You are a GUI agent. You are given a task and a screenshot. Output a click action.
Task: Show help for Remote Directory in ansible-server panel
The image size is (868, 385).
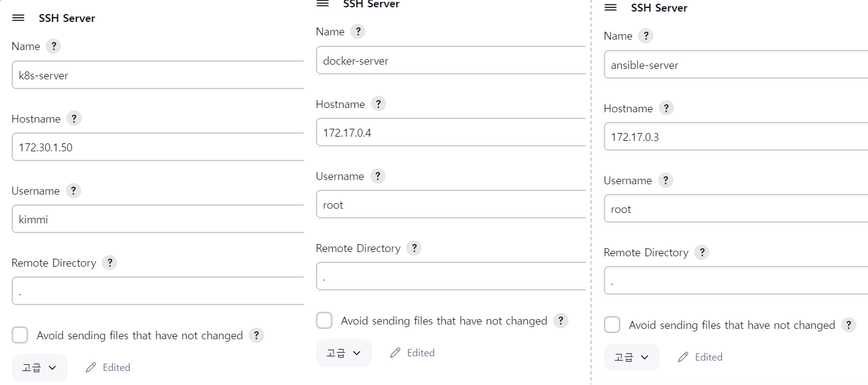pos(701,253)
